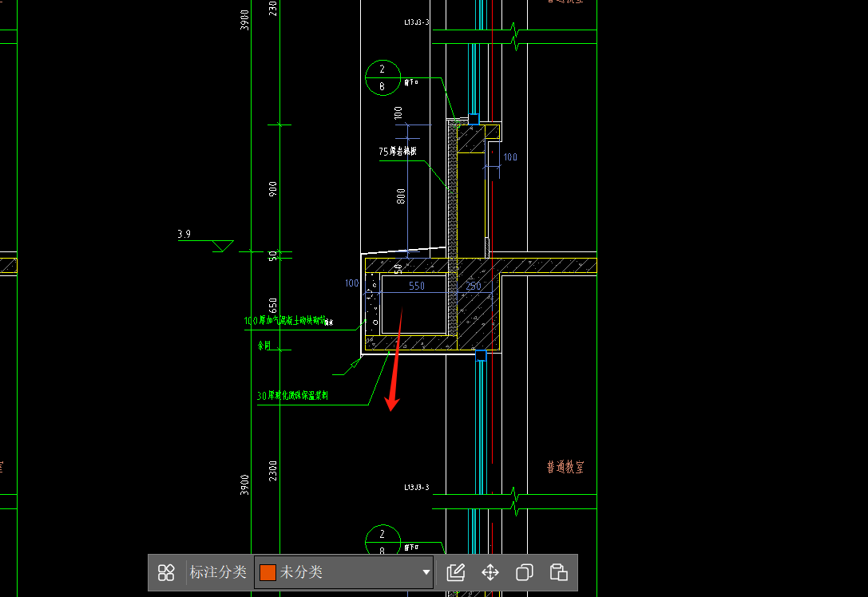
Task: Click the paste clipboard icon
Action: (558, 572)
